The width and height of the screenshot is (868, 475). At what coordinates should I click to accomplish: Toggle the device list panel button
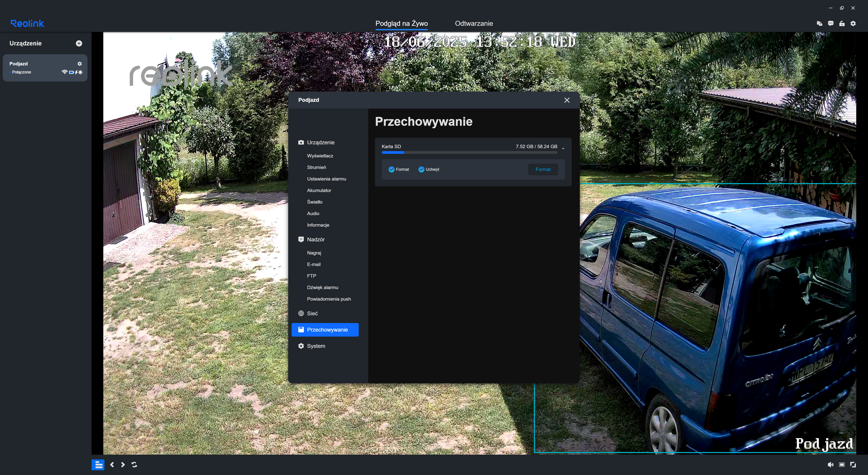[98, 465]
